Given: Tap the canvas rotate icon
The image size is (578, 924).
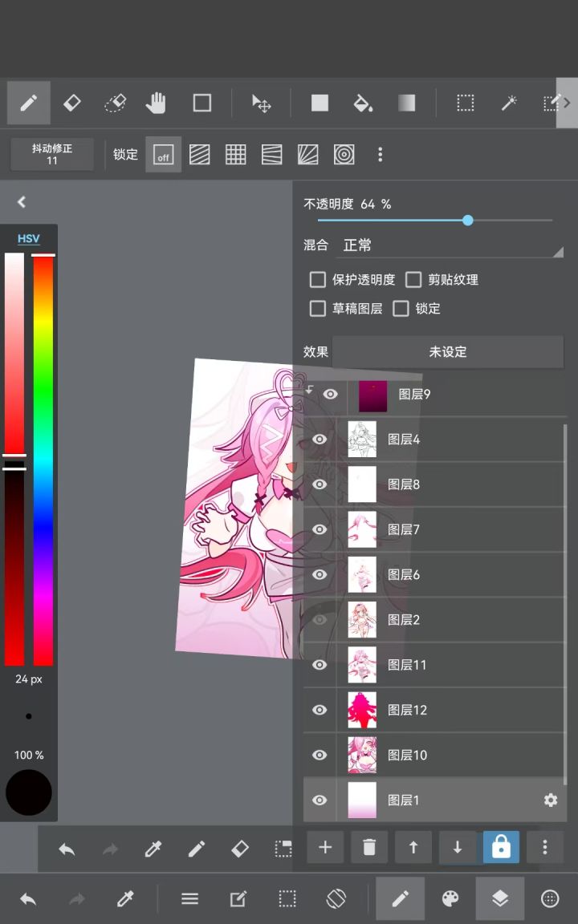Looking at the screenshot, I should (x=336, y=898).
